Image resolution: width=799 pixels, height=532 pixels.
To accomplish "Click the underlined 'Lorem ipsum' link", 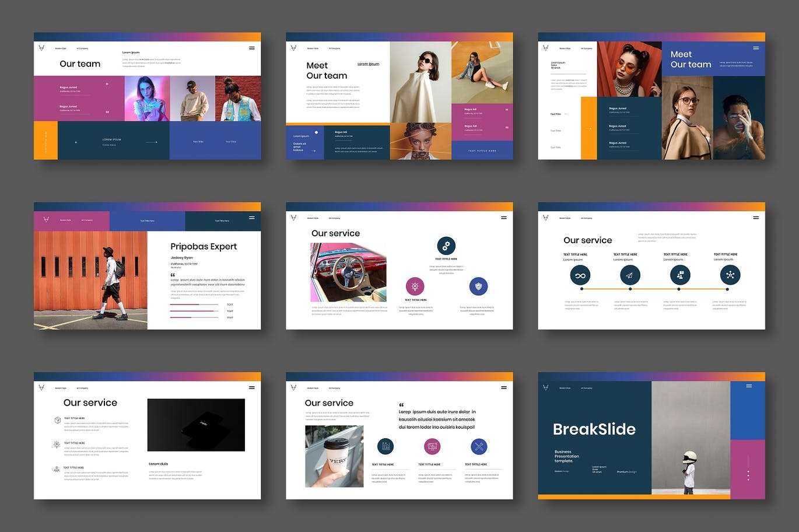I will (368, 64).
